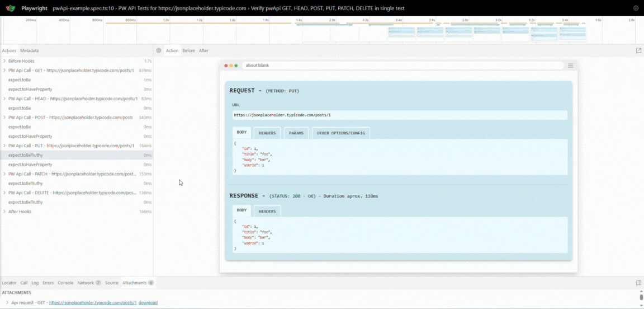
Task: Select the highlighted expect.toBeTruthy action row
Action: [x=77, y=155]
